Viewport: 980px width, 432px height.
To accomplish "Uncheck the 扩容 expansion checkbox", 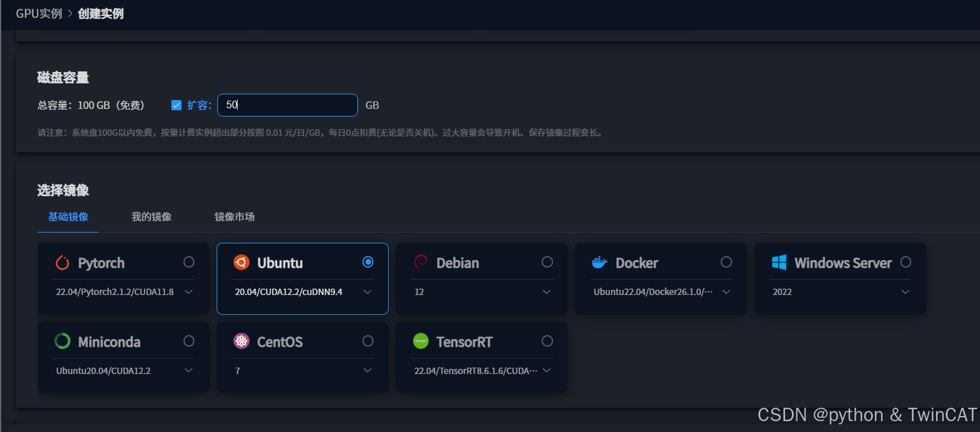I will [177, 105].
